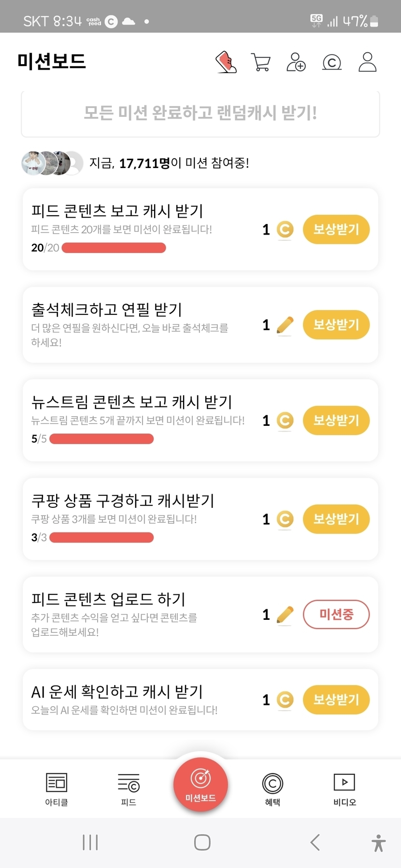
Task: Open the cash coin icon in header
Action: click(x=331, y=62)
